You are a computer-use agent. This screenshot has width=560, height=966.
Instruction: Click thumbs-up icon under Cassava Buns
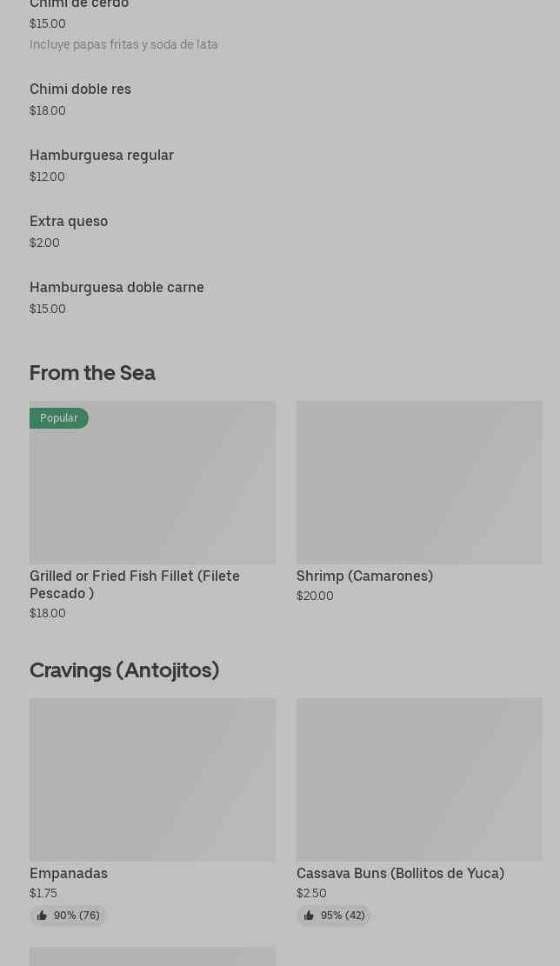(309, 916)
